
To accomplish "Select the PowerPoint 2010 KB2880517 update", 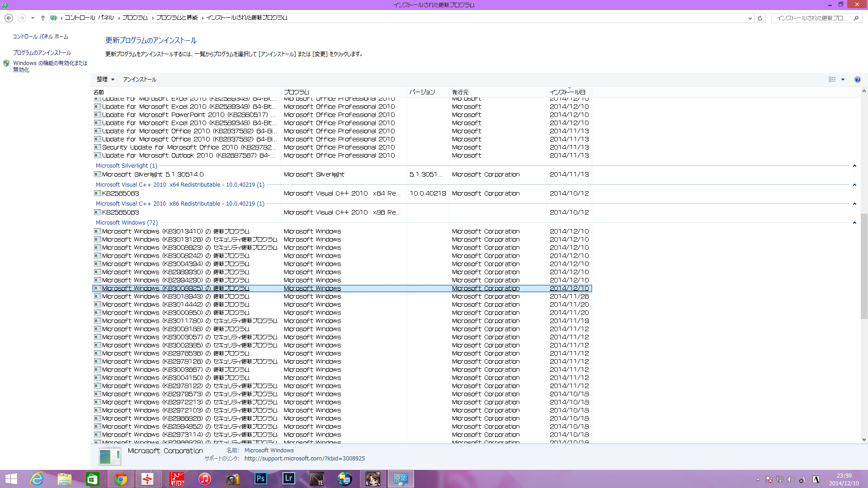I will [x=342, y=115].
